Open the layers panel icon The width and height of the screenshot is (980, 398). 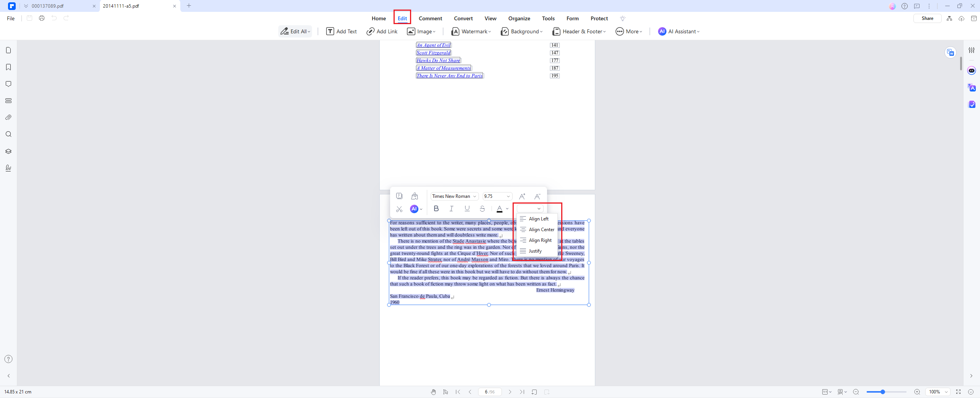pyautogui.click(x=8, y=151)
